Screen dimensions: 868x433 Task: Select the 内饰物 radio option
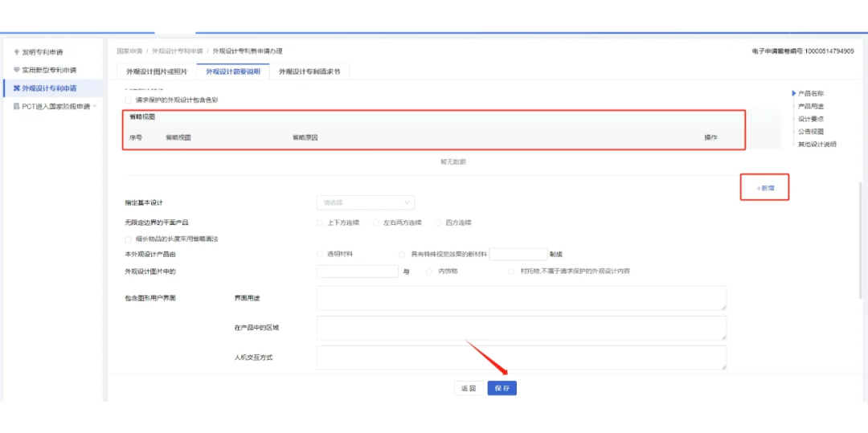point(429,272)
